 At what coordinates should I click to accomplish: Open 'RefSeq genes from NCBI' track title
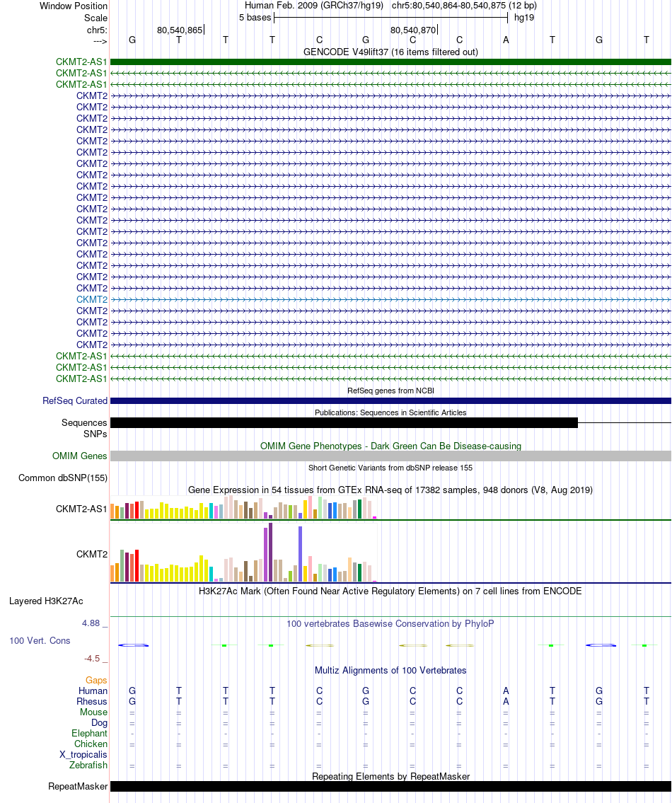point(390,391)
